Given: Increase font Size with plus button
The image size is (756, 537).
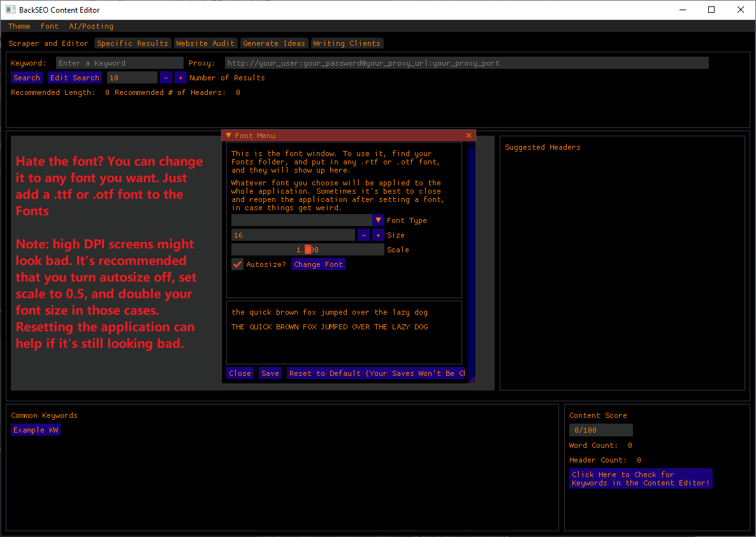Looking at the screenshot, I should [378, 235].
